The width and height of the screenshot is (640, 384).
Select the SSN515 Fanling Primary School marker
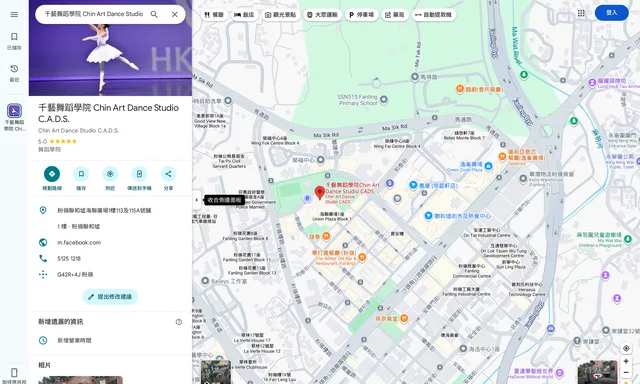click(384, 99)
